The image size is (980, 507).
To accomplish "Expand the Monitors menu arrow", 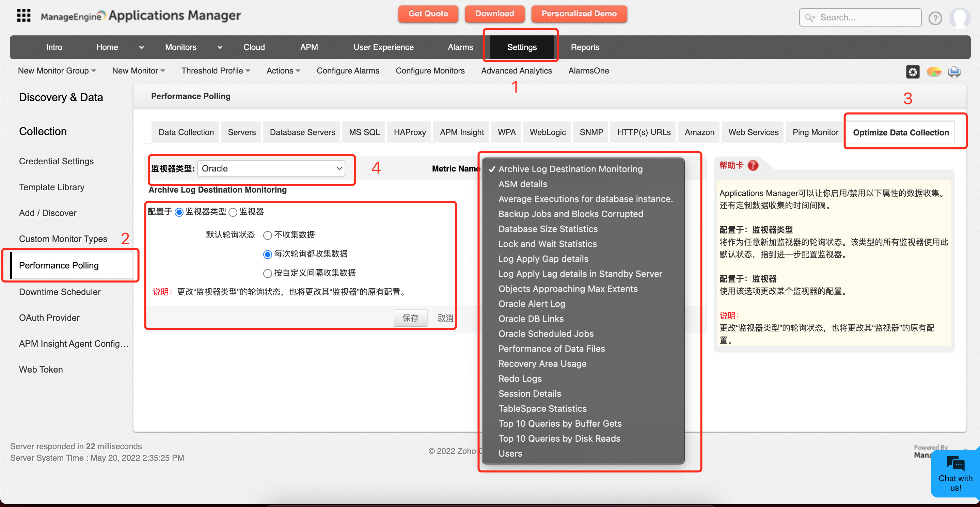I will pyautogui.click(x=220, y=48).
